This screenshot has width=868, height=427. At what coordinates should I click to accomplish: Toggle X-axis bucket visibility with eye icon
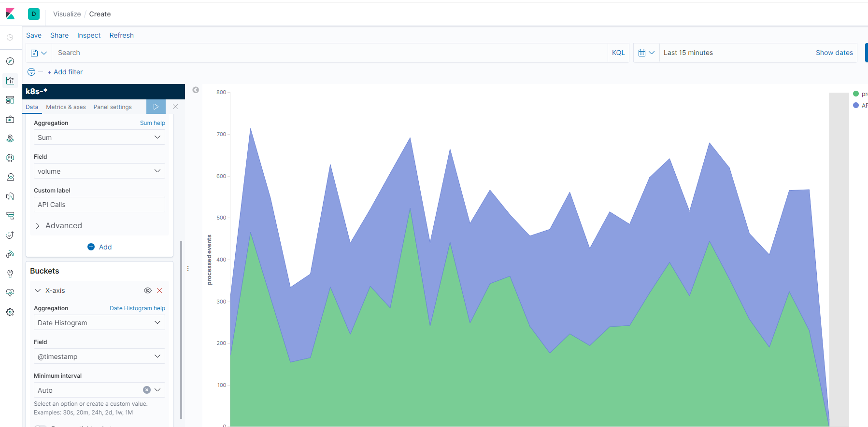point(148,290)
